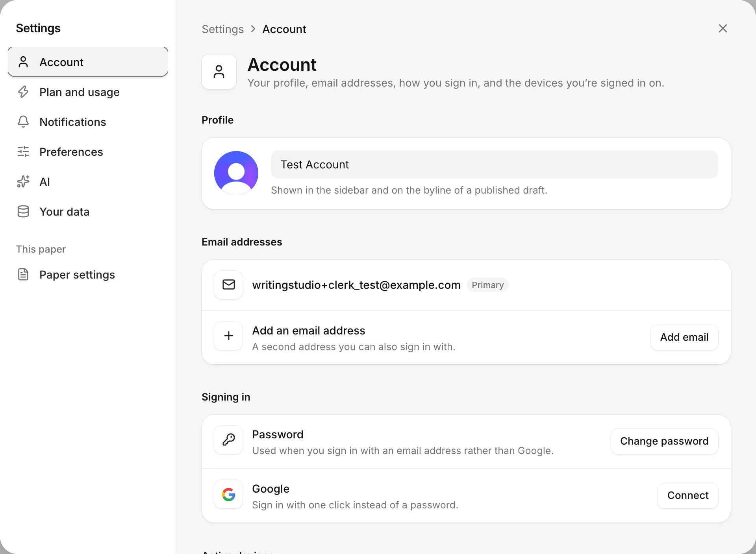Image resolution: width=756 pixels, height=554 pixels.
Task: Click the lightning bolt Plan icon
Action: (23, 92)
